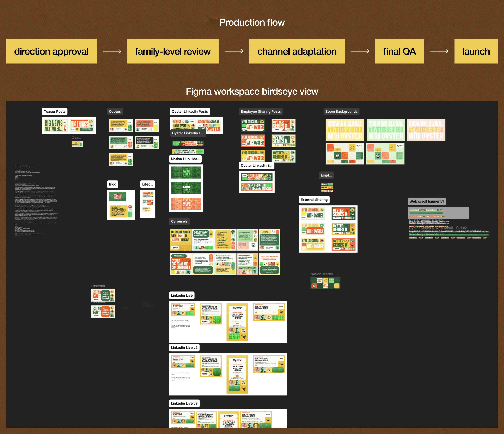Select the "final QA" flow step

click(x=399, y=51)
